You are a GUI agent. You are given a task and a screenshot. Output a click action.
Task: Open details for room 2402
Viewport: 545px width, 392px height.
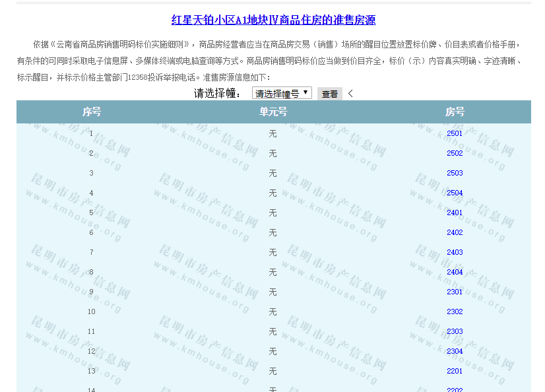454,232
